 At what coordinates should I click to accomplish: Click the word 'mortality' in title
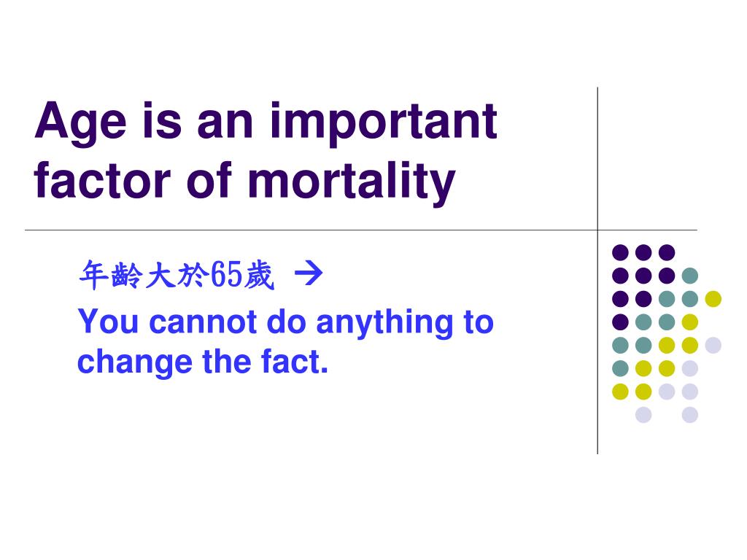(x=352, y=183)
